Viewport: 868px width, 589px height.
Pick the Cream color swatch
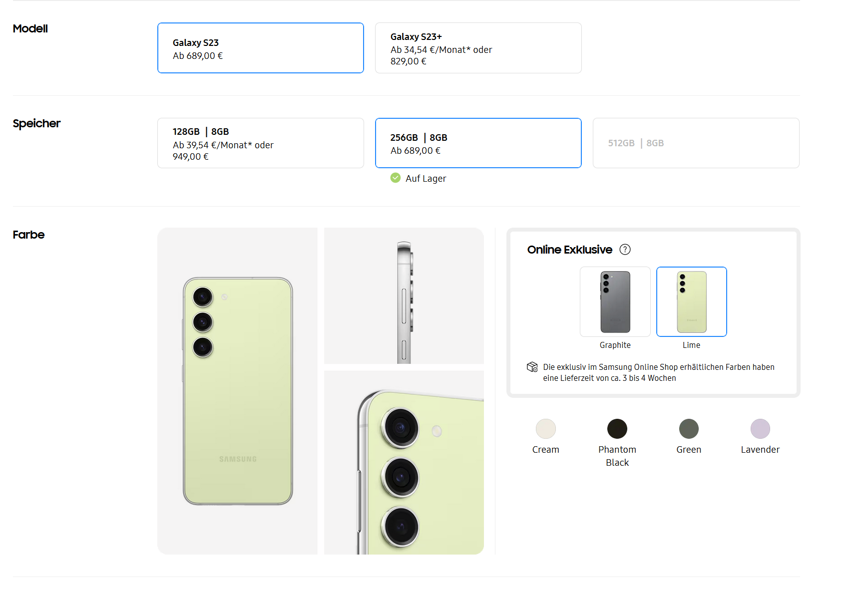[x=546, y=429]
